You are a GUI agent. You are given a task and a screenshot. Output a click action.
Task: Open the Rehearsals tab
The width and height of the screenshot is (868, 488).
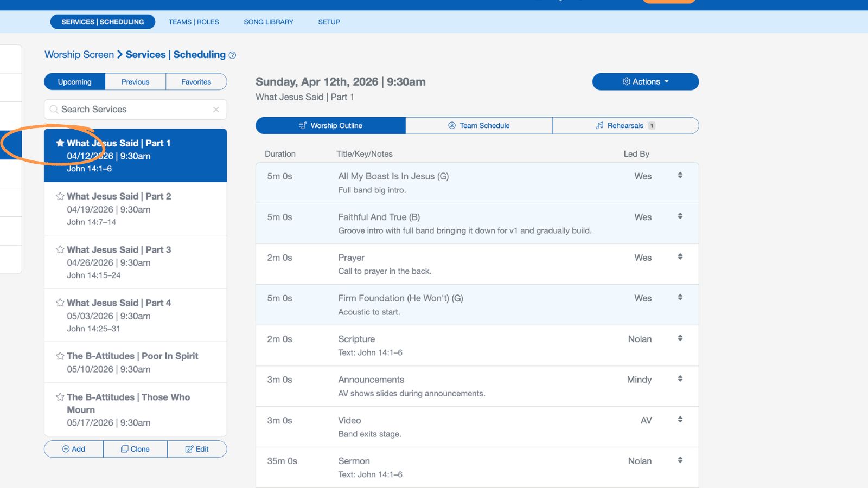tap(625, 126)
